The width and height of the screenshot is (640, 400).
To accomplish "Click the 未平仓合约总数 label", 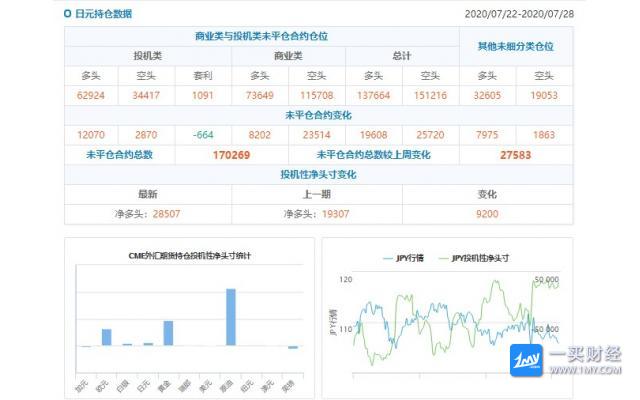I will [x=120, y=155].
